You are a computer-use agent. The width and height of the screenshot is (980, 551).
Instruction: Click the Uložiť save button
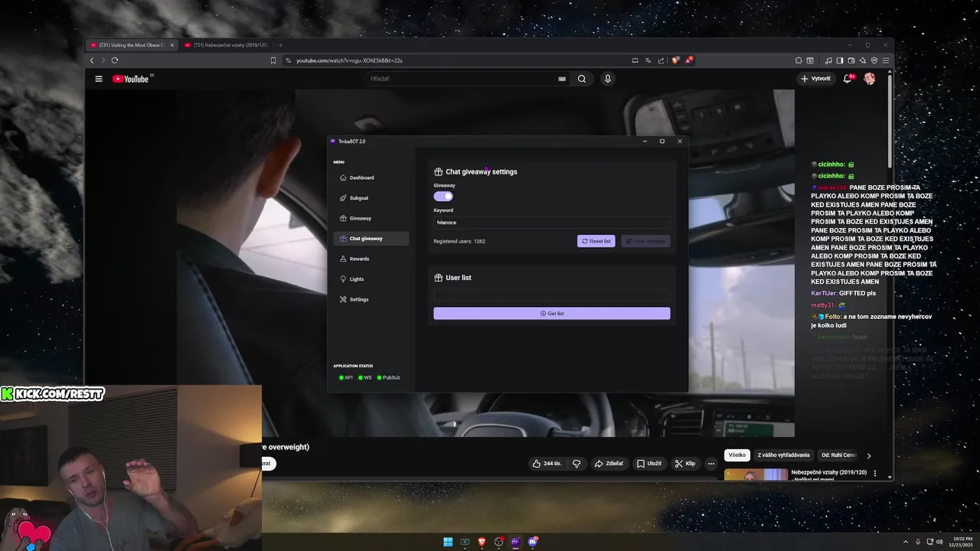click(649, 463)
